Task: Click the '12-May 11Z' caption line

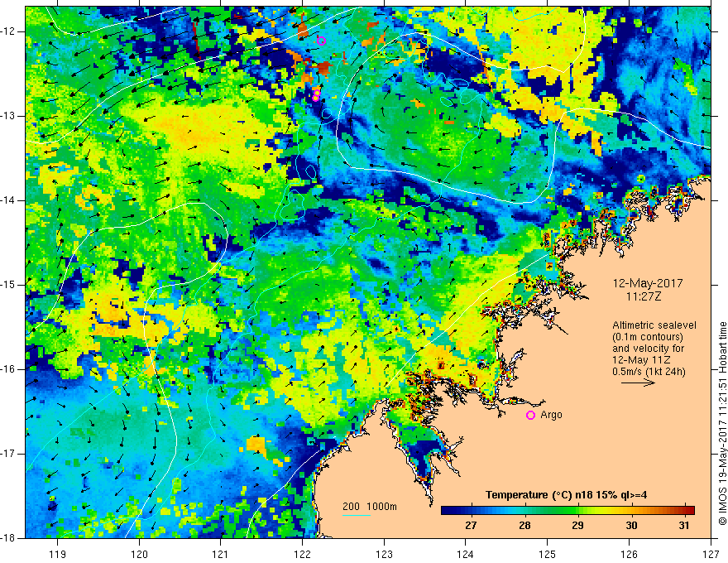Action: [640, 360]
